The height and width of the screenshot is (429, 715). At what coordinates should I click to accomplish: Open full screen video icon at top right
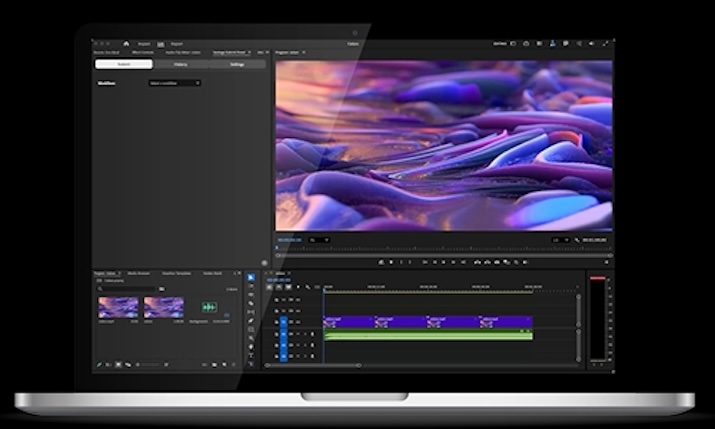(x=606, y=44)
